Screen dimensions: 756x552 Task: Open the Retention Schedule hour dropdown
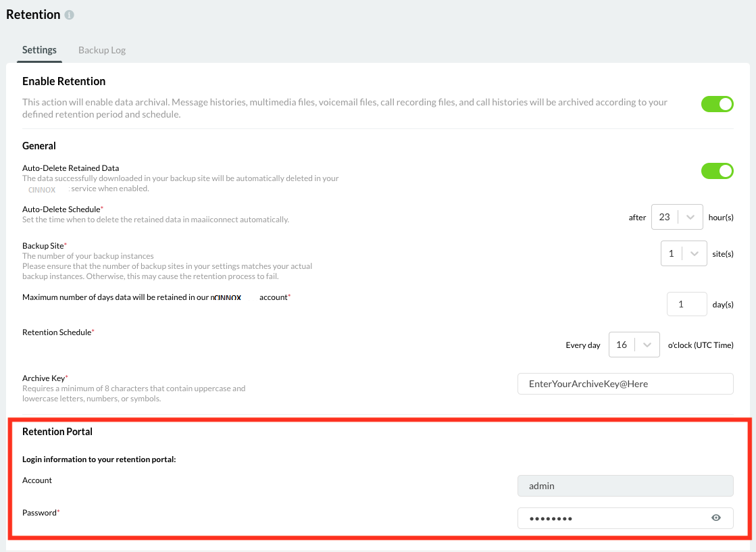(634, 345)
